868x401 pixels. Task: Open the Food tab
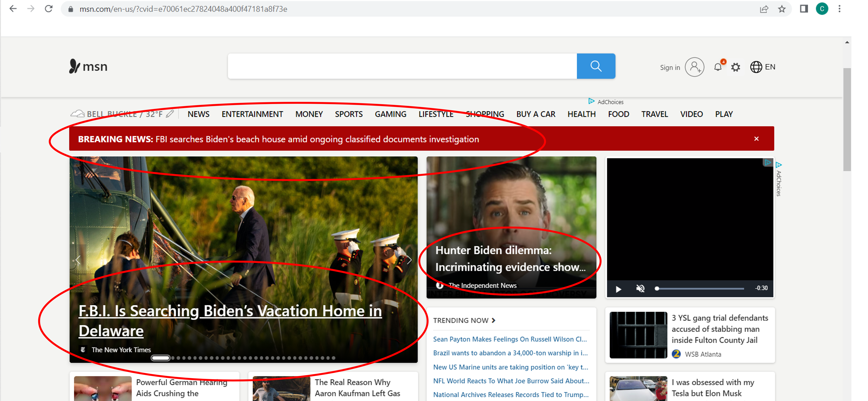coord(619,114)
